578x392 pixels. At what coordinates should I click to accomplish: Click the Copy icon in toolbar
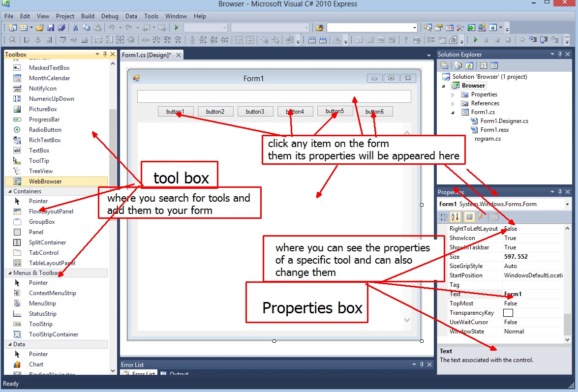(86, 28)
